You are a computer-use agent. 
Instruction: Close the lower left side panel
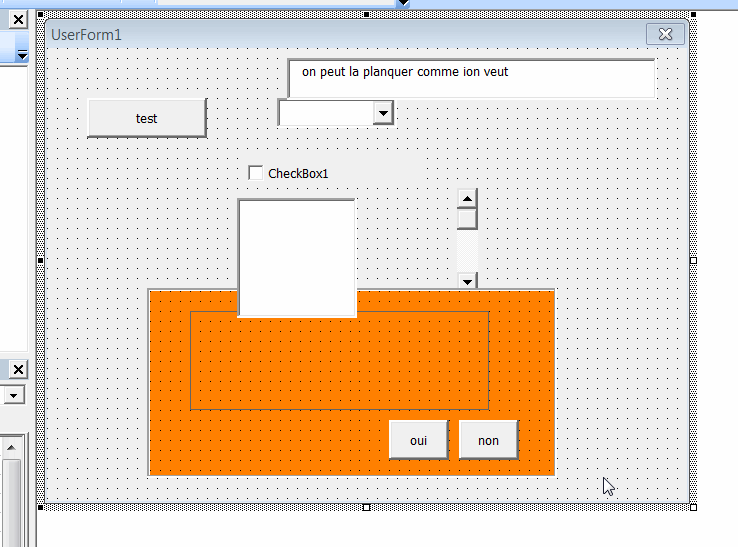click(18, 370)
